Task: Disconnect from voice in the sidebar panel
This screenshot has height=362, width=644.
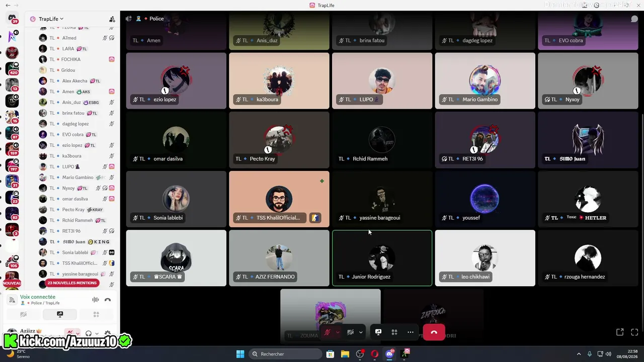Action: click(x=108, y=300)
